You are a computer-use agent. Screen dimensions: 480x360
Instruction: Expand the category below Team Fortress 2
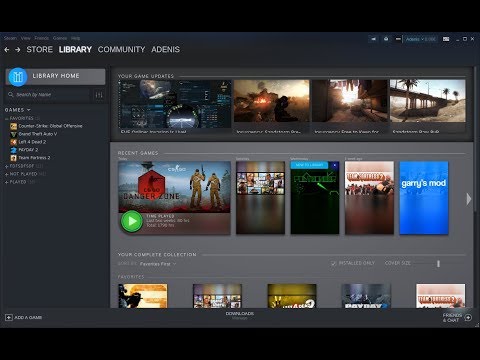pyautogui.click(x=6, y=166)
